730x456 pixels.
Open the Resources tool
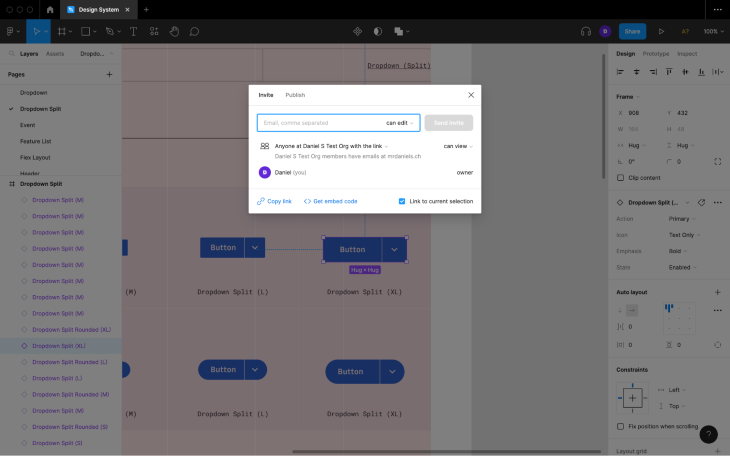coord(154,31)
